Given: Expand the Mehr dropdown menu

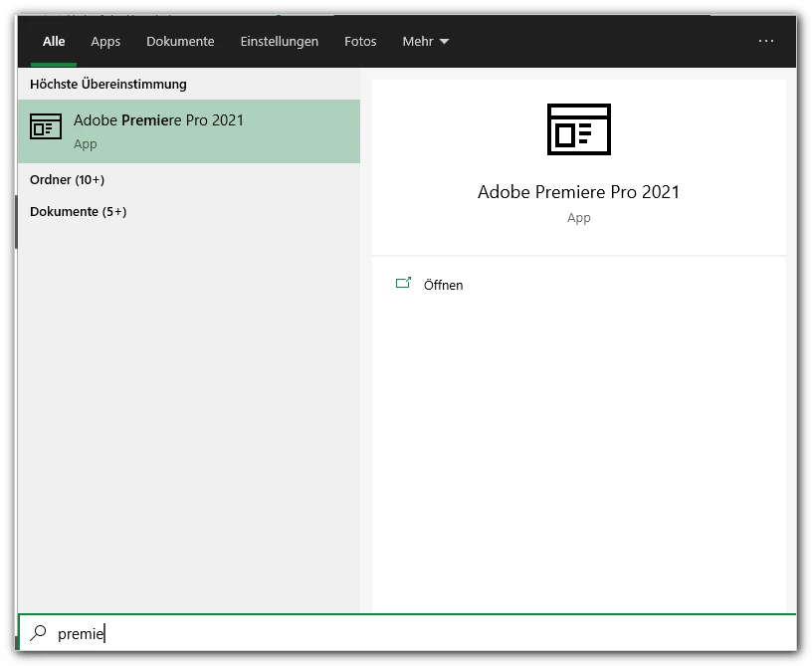Looking at the screenshot, I should [426, 42].
